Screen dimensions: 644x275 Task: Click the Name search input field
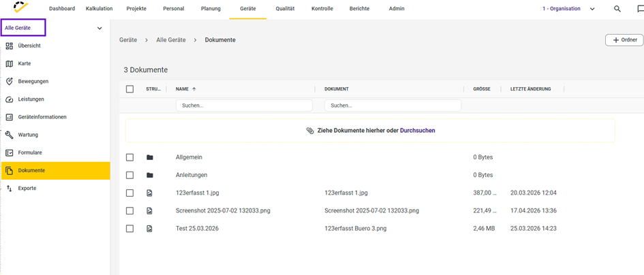click(244, 106)
